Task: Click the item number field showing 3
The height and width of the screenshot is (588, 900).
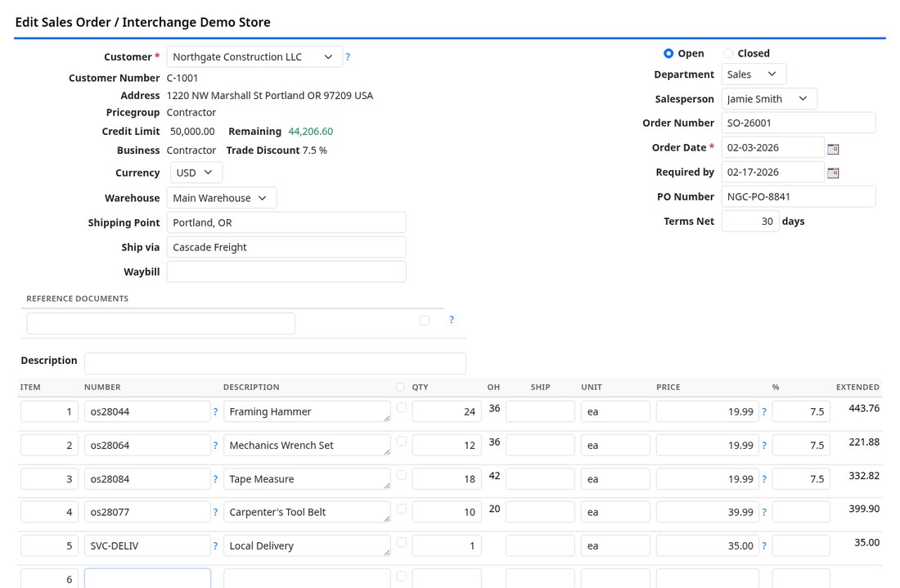Action: pyautogui.click(x=49, y=479)
